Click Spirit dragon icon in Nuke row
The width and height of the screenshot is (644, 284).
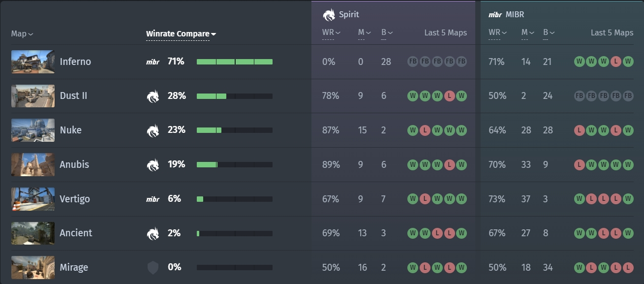(153, 130)
